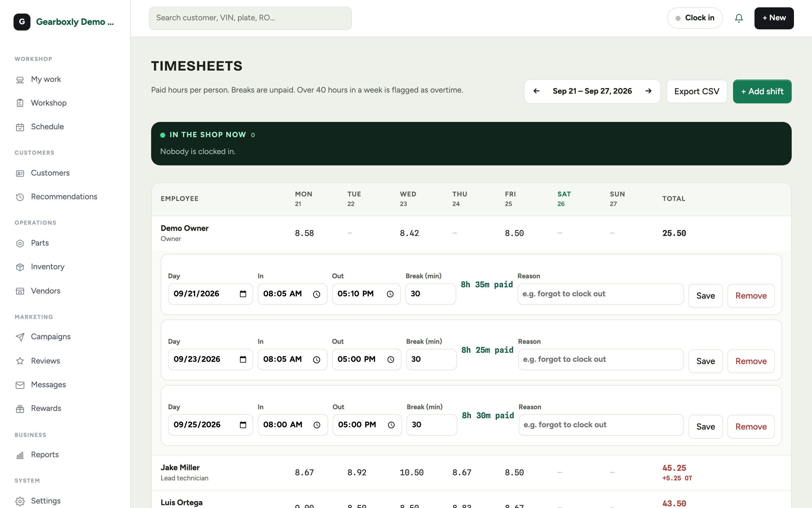Viewport: 812px width, 508px height.
Task: Save the 09/21/2026 shift
Action: tap(705, 296)
